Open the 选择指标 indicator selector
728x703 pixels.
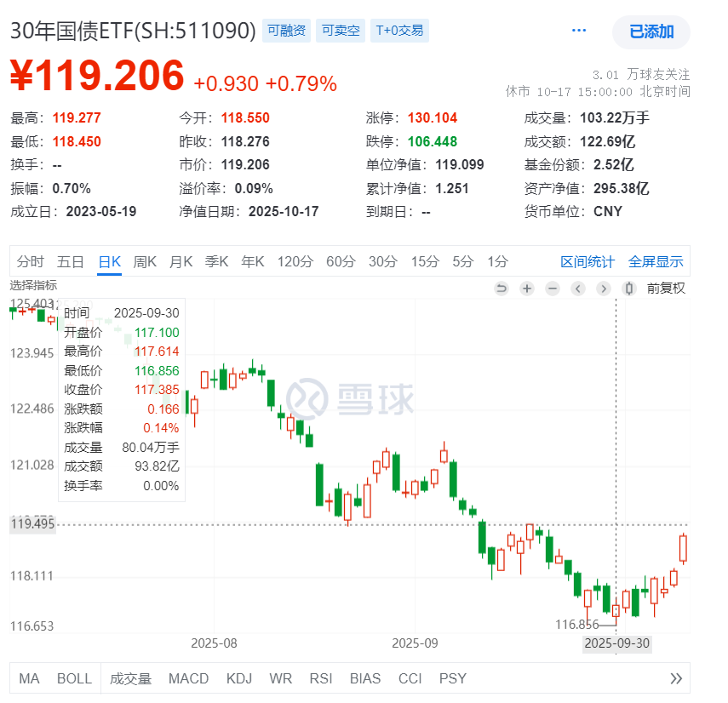33,285
